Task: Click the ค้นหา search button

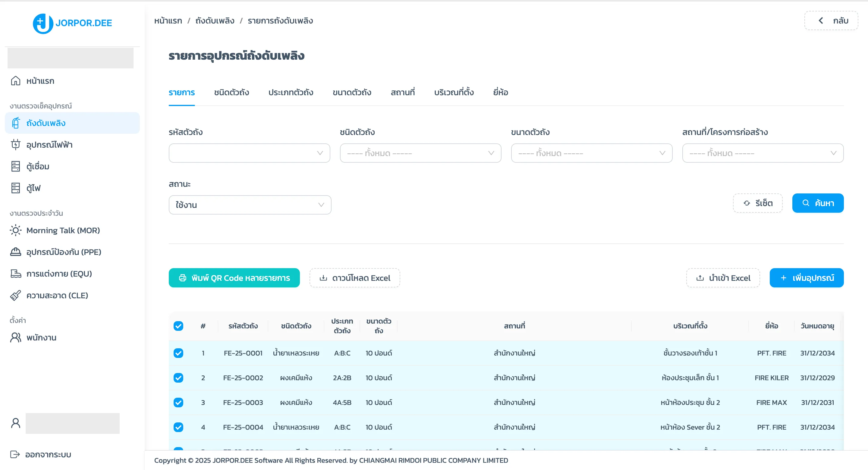Action: (818, 203)
